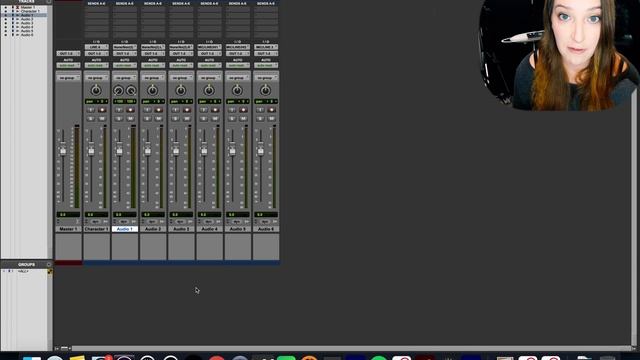Solo the Character 1 track
The width and height of the screenshot is (640, 360).
91,119
